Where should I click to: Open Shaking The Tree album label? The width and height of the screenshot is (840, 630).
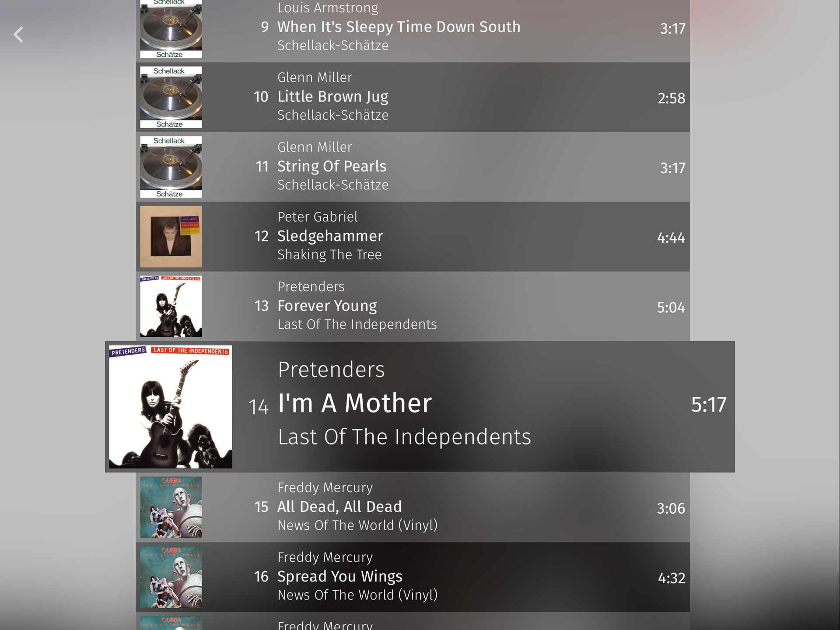pyautogui.click(x=329, y=255)
